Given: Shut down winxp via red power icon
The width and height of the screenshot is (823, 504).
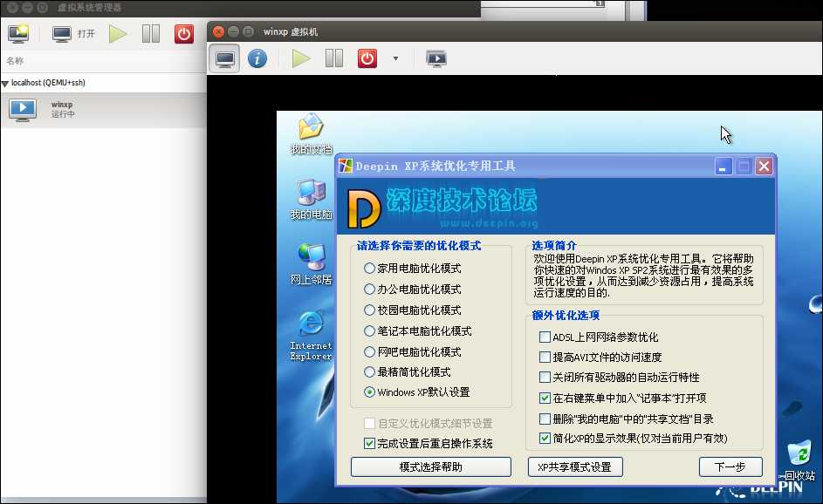Looking at the screenshot, I should 367,58.
